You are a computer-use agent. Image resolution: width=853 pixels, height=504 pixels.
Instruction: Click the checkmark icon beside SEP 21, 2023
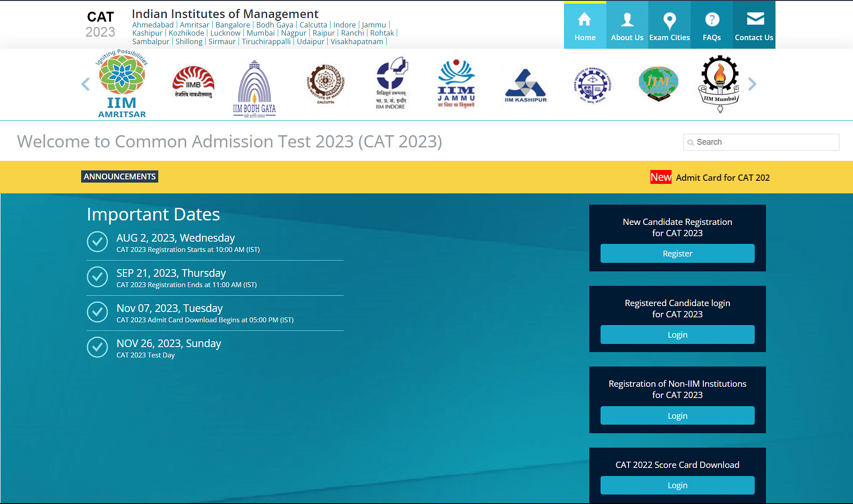(x=97, y=277)
